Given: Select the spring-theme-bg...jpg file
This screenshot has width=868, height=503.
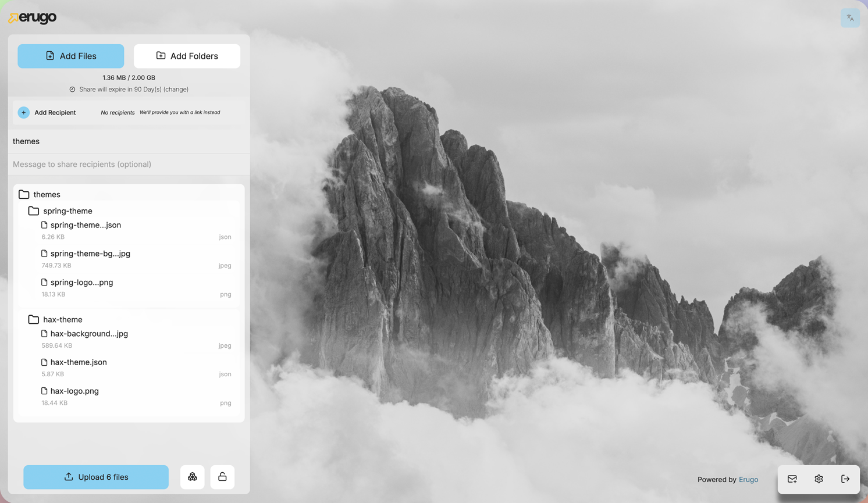Looking at the screenshot, I should tap(90, 254).
